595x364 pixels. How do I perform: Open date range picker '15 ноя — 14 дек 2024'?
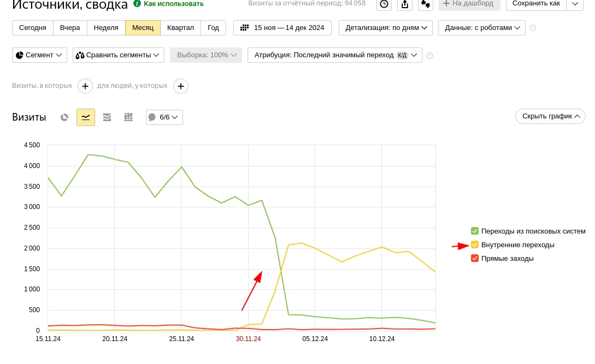tap(282, 28)
